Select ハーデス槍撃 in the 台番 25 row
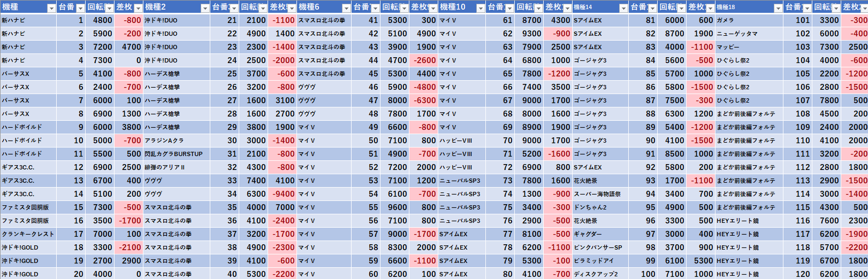This screenshot has height=279, width=868. coord(177,74)
